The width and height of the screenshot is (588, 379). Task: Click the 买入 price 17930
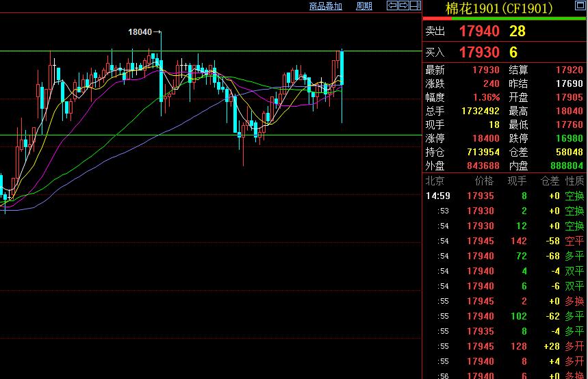click(479, 52)
